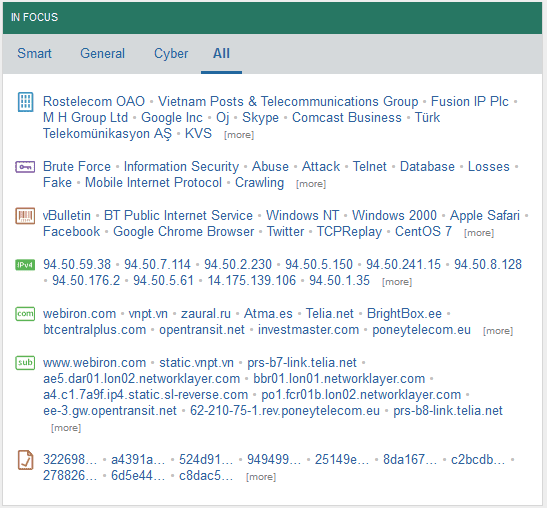Switch to the Smart tab
Screen dimensions: 547x508
[x=35, y=53]
